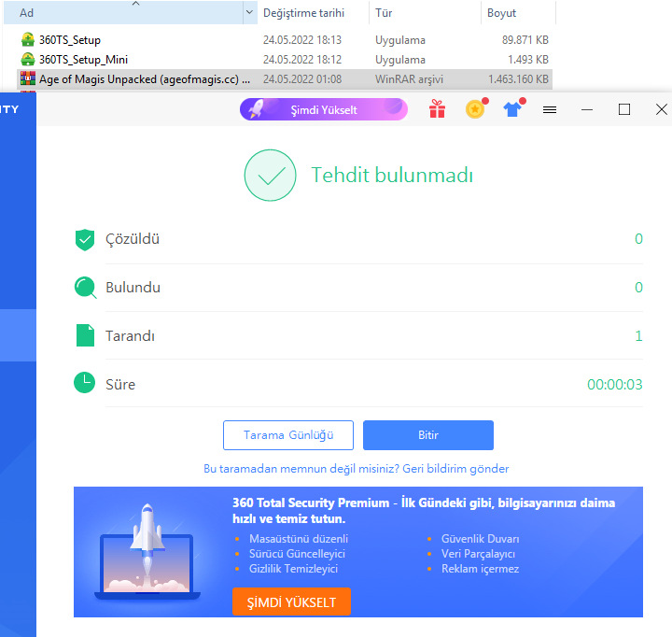Click the Tehdit bulunmadı heading

click(x=392, y=175)
